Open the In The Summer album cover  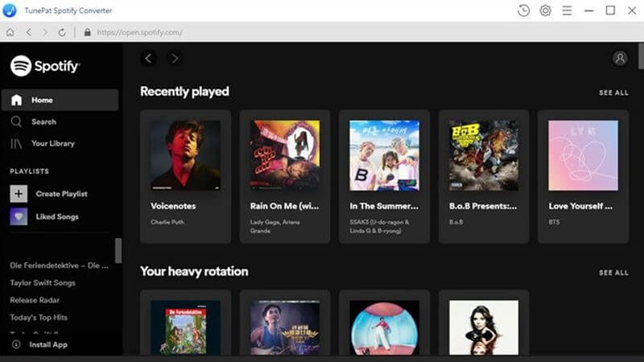tap(385, 155)
